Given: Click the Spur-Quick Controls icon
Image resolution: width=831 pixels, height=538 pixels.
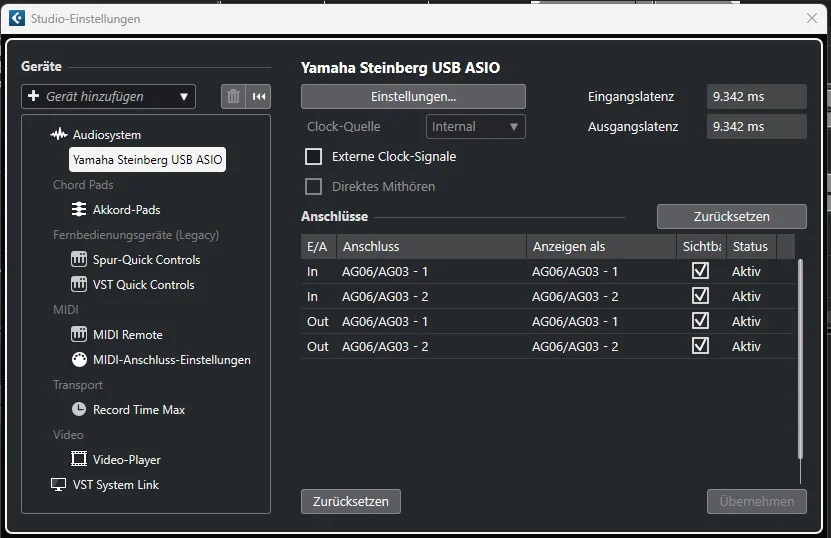Looking at the screenshot, I should pos(78,259).
